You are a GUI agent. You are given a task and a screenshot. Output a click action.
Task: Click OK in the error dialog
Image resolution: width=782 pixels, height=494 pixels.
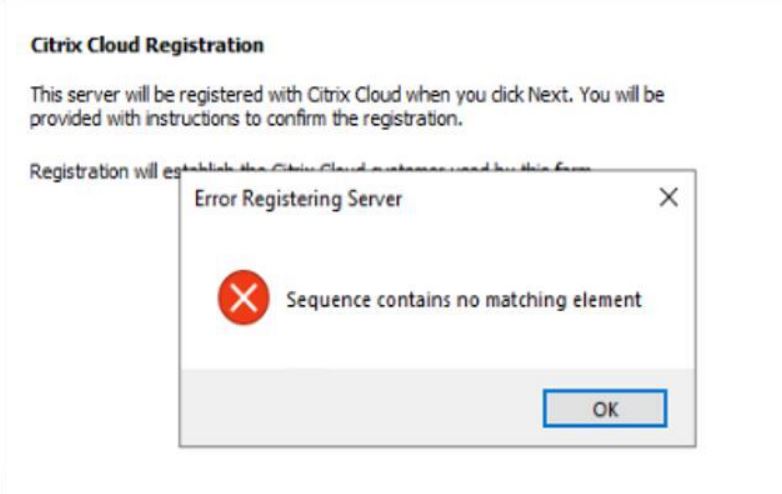pos(604,409)
